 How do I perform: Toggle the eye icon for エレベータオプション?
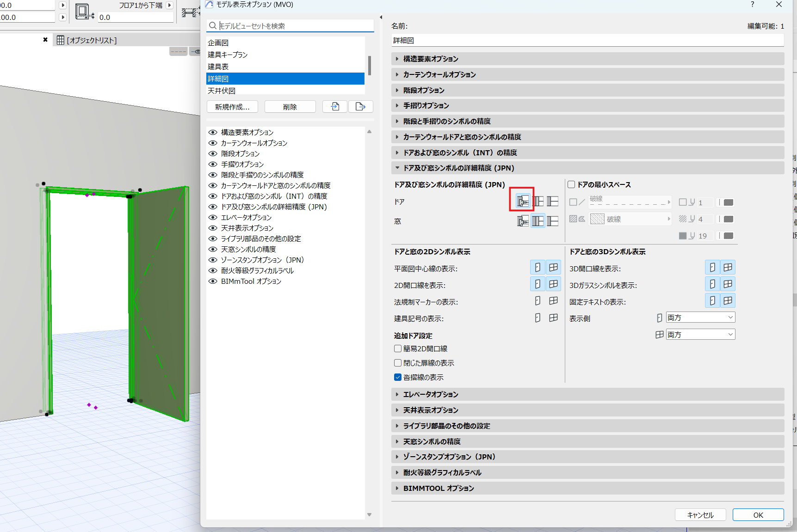213,217
